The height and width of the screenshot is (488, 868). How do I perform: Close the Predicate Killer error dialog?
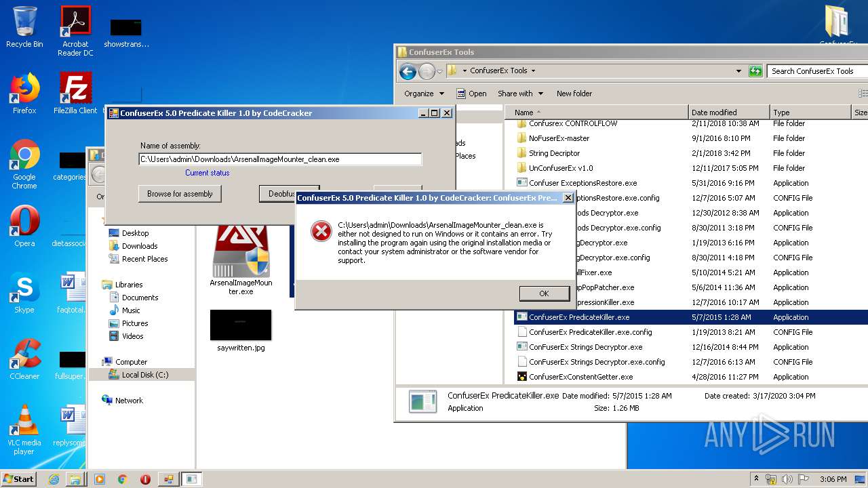[x=568, y=198]
